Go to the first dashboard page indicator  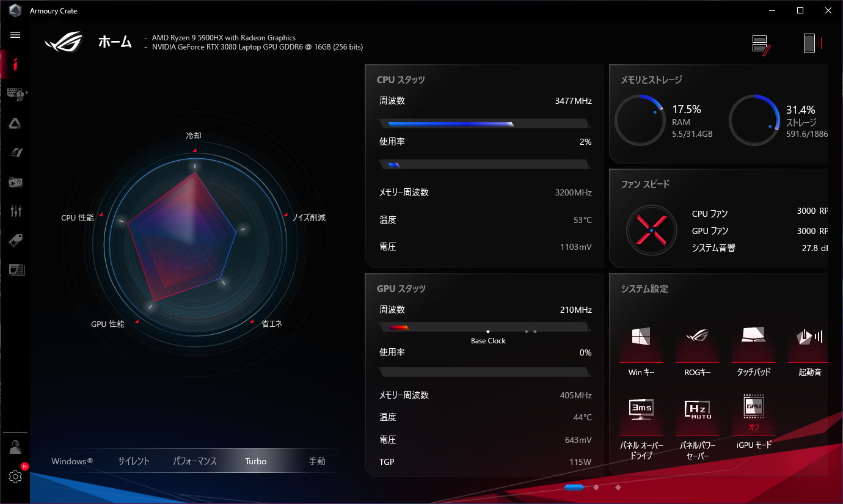pyautogui.click(x=574, y=487)
